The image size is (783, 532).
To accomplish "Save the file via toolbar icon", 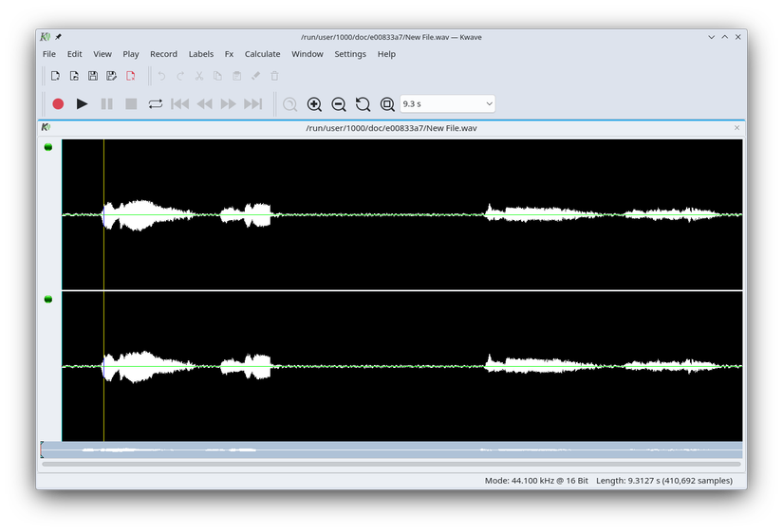I will (x=93, y=76).
